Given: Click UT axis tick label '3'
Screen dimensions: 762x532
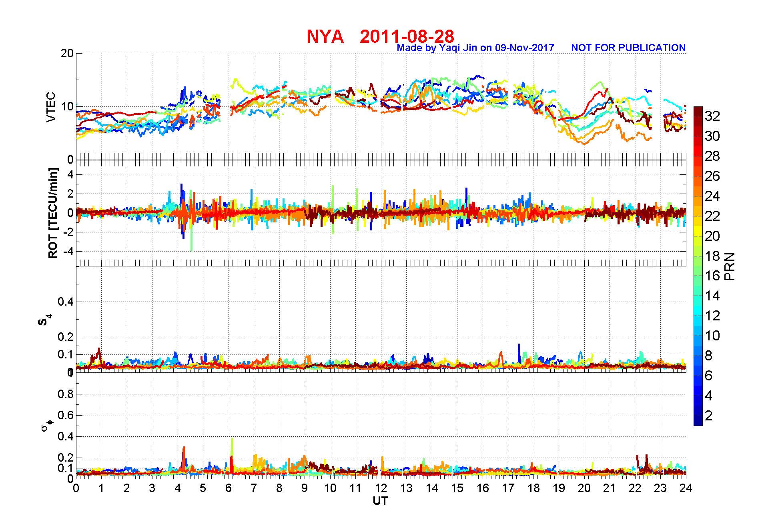Looking at the screenshot, I should coord(152,488).
